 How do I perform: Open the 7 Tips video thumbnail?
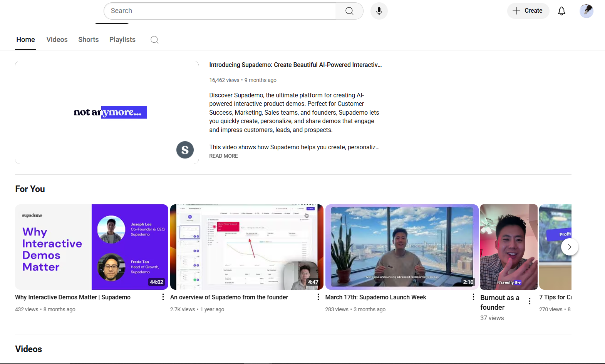(x=555, y=247)
